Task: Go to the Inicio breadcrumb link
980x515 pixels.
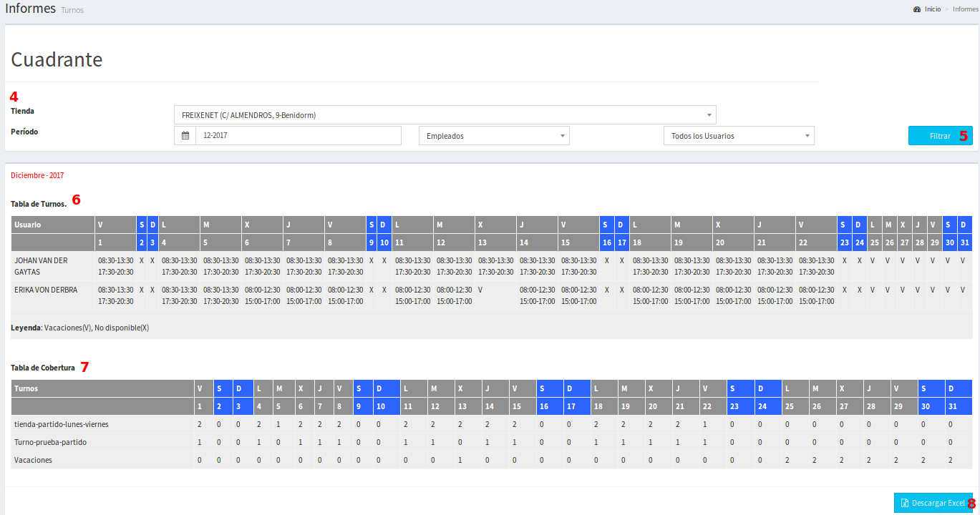Action: 933,9
